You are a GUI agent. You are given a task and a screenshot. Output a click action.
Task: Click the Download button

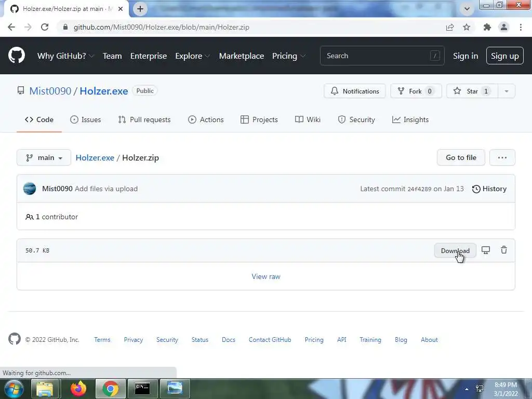455,251
